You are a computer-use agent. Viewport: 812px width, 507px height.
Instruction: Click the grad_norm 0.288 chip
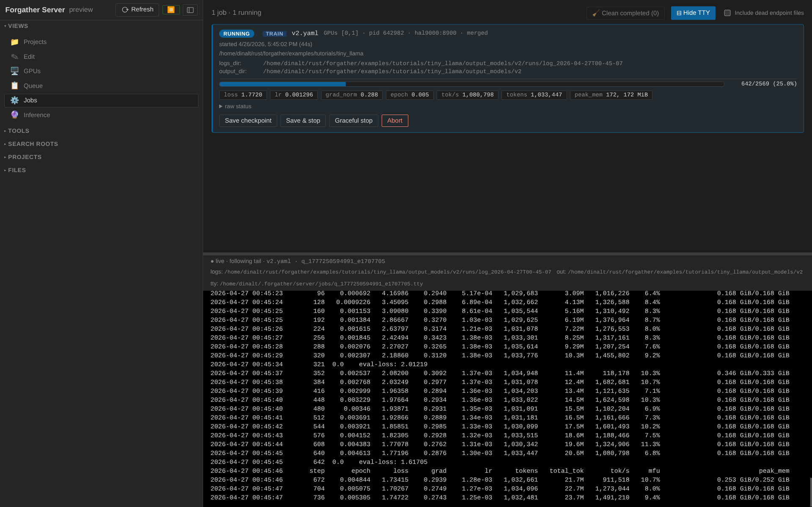tap(352, 95)
